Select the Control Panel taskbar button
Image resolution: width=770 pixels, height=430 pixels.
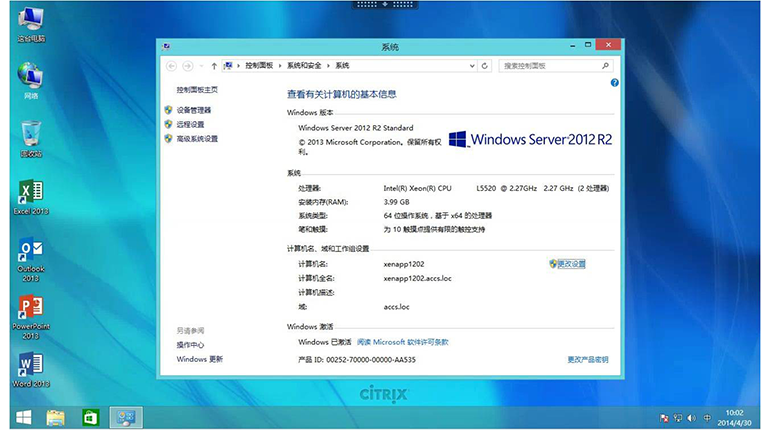[126, 418]
